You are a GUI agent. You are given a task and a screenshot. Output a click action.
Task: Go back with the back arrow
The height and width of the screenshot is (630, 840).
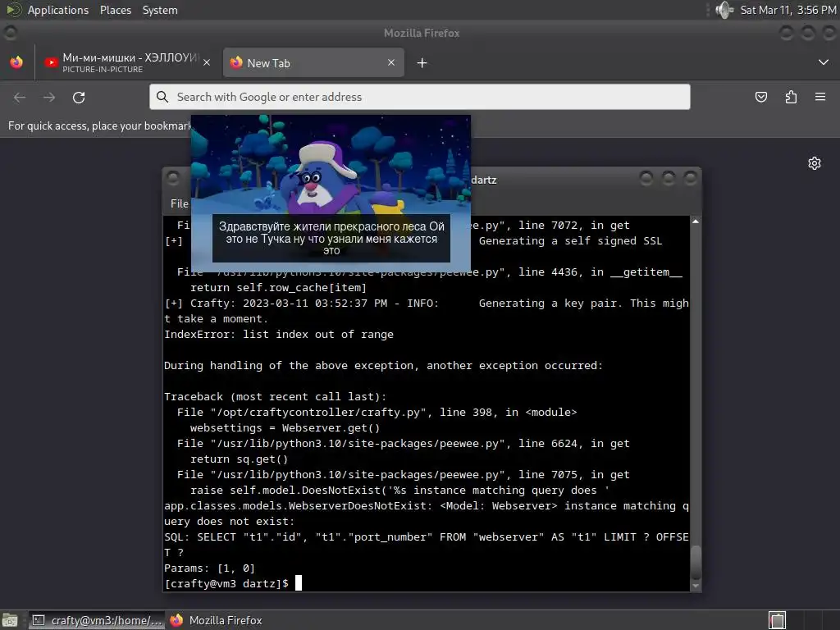(20, 97)
